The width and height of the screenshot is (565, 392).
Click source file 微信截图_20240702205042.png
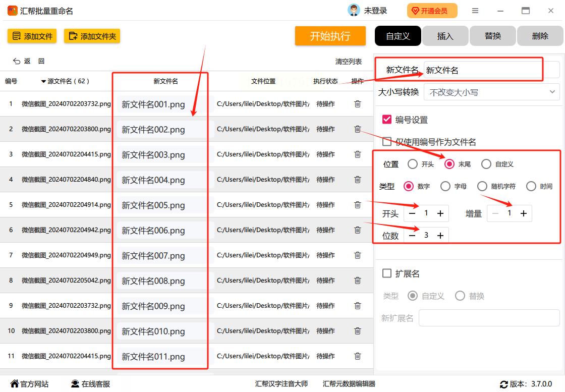[x=66, y=281]
